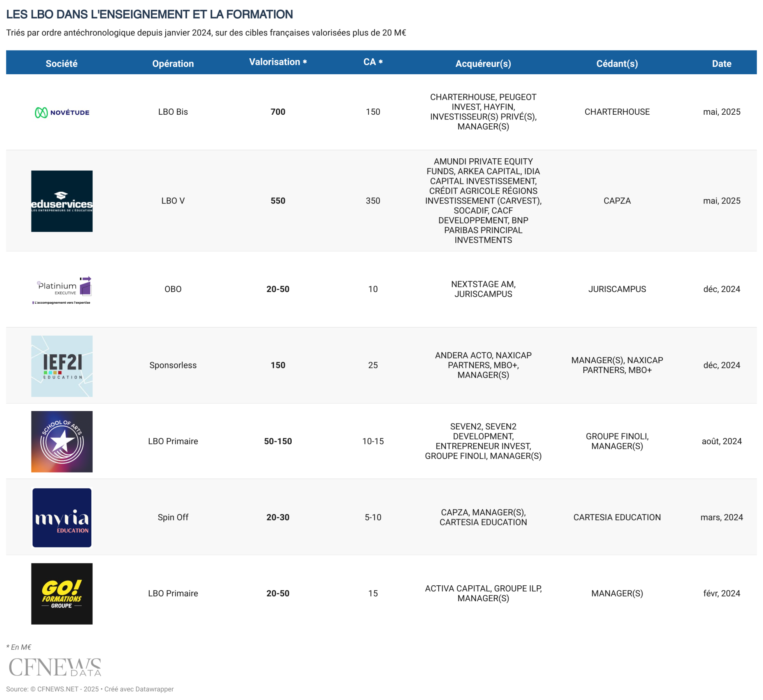Click the '* En M€' footnote
The height and width of the screenshot is (700, 763).
19,647
